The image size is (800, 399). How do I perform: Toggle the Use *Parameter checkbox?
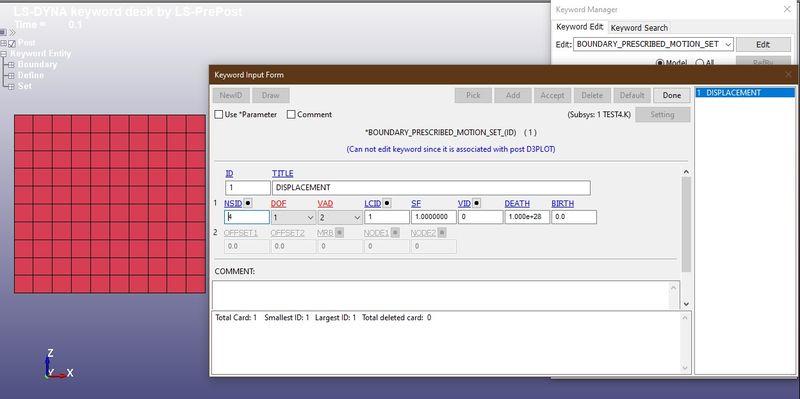click(x=219, y=114)
